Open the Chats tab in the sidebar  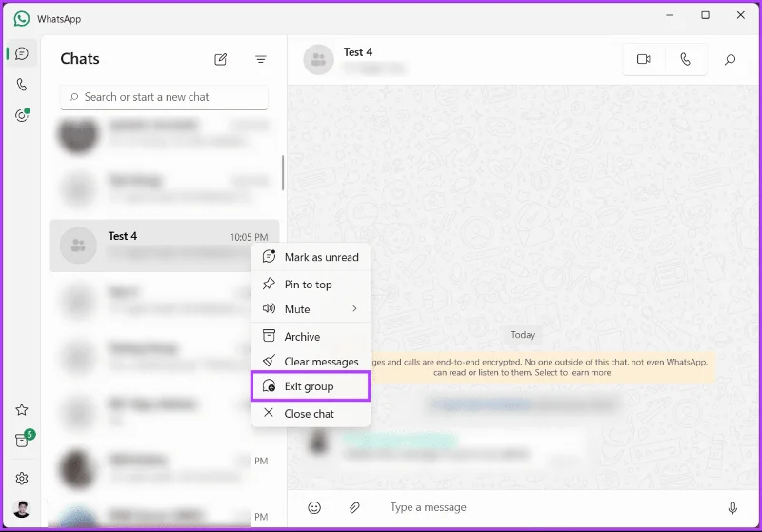pos(21,53)
